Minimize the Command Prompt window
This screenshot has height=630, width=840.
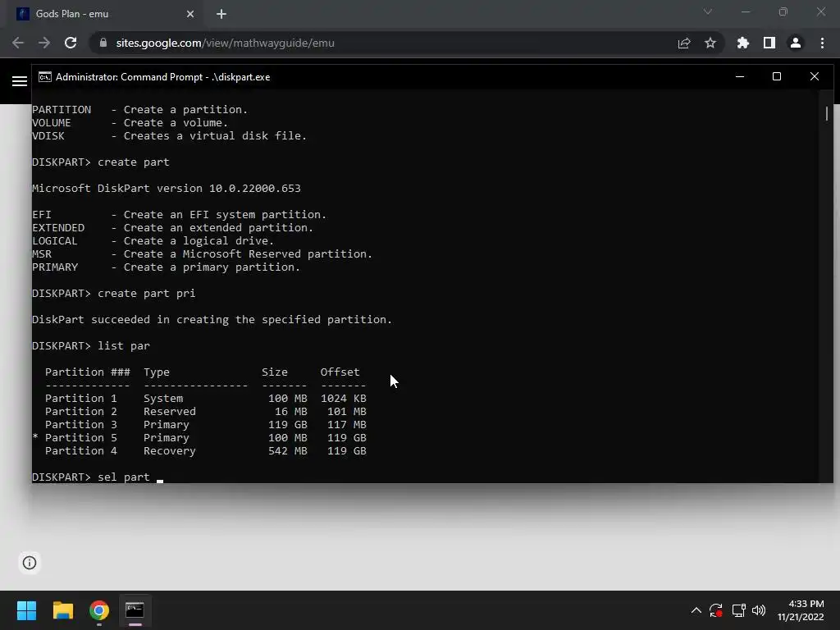point(740,76)
